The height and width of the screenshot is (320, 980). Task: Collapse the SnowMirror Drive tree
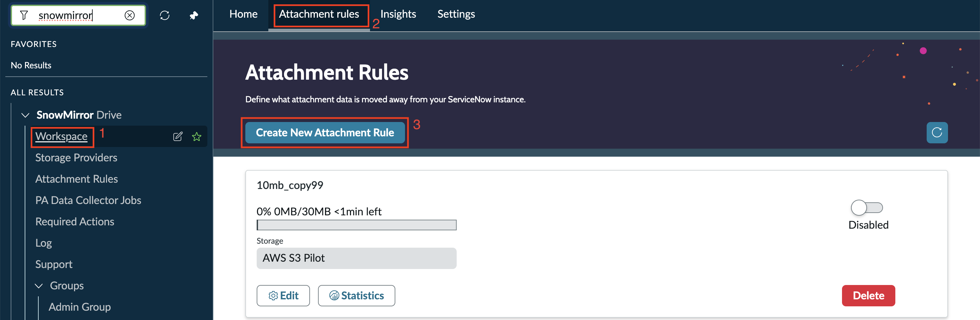25,115
